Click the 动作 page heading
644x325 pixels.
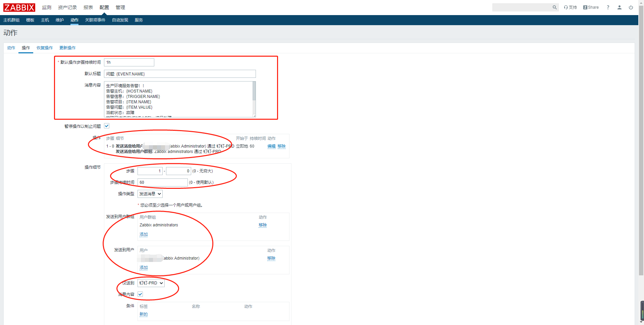point(10,33)
